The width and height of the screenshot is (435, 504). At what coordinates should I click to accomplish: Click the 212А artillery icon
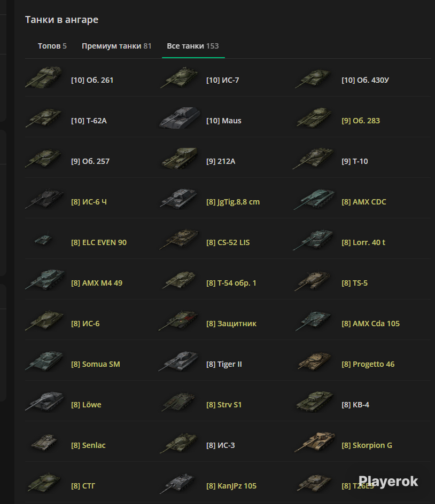[179, 158]
